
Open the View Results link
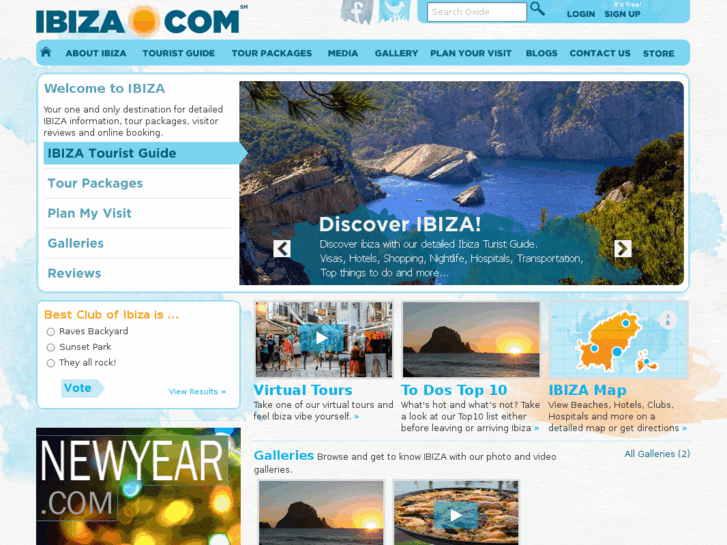(198, 391)
